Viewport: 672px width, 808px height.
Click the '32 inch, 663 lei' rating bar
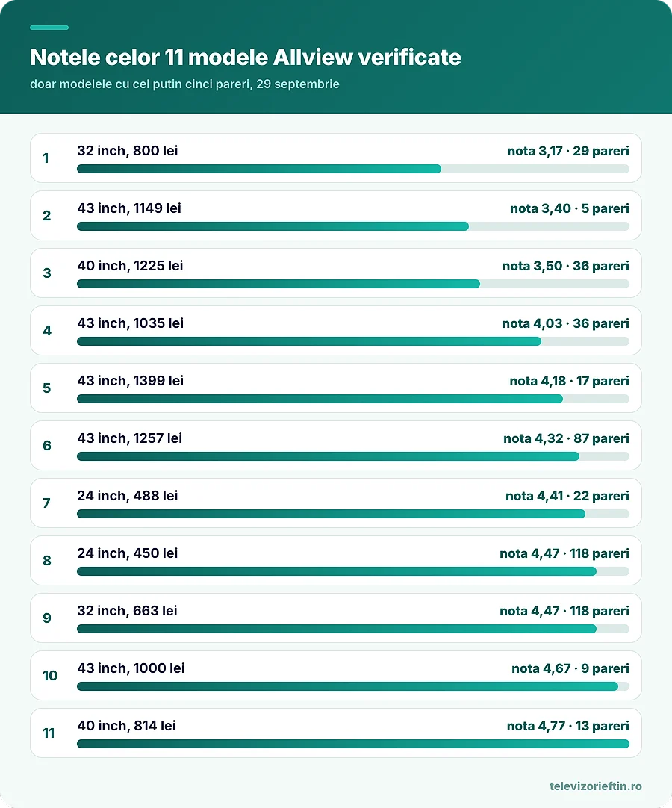coord(353,629)
